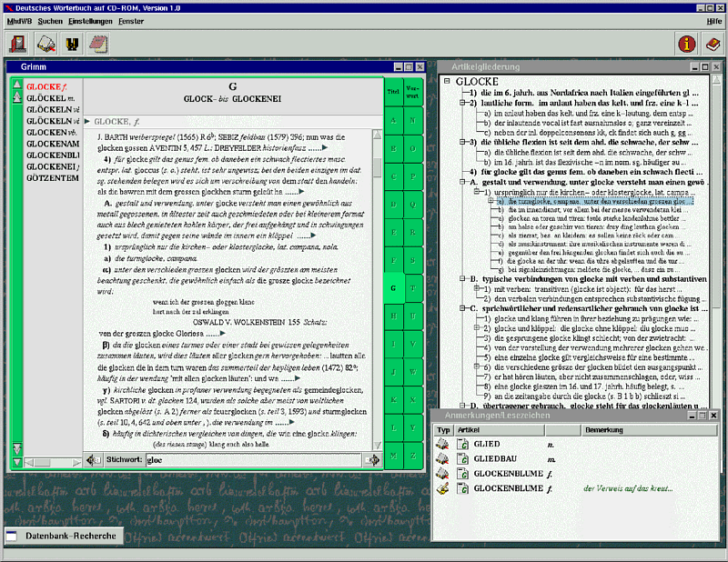The height and width of the screenshot is (562, 728).
Task: Expand the continuation arrow after 'glocke Gloriosa'
Action: coord(222,334)
